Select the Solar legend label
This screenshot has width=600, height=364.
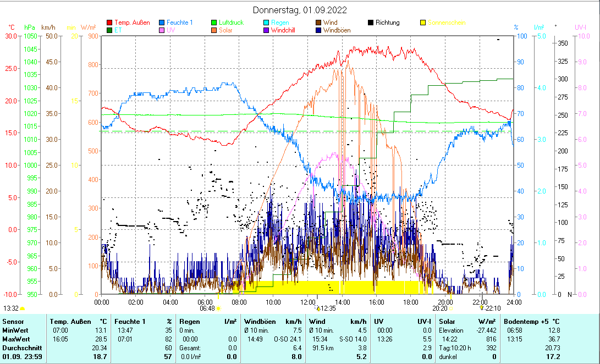(x=225, y=30)
